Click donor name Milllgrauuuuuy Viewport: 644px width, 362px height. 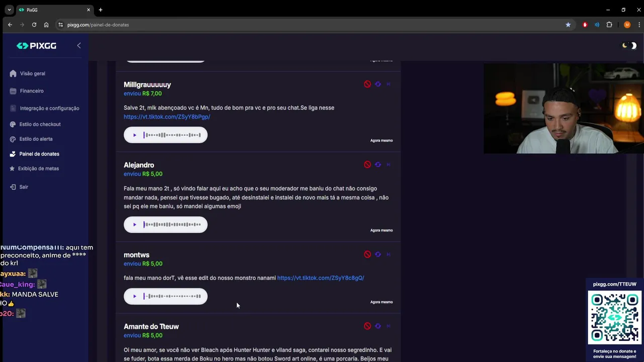147,84
